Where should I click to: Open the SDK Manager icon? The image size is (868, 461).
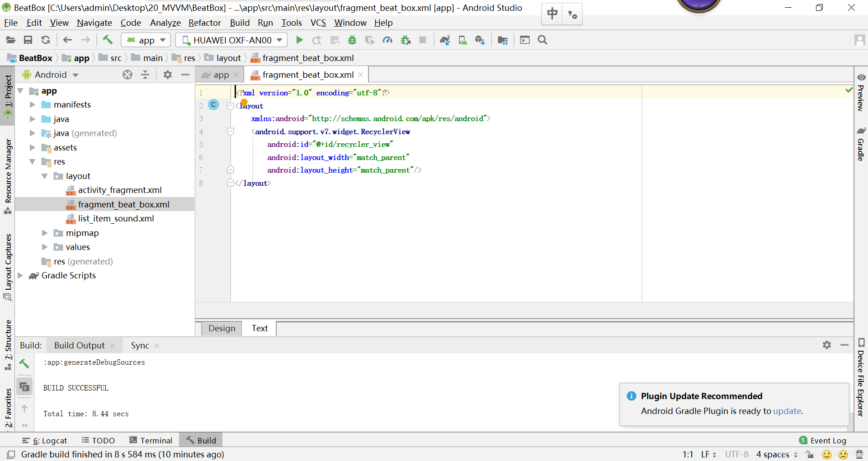click(480, 40)
